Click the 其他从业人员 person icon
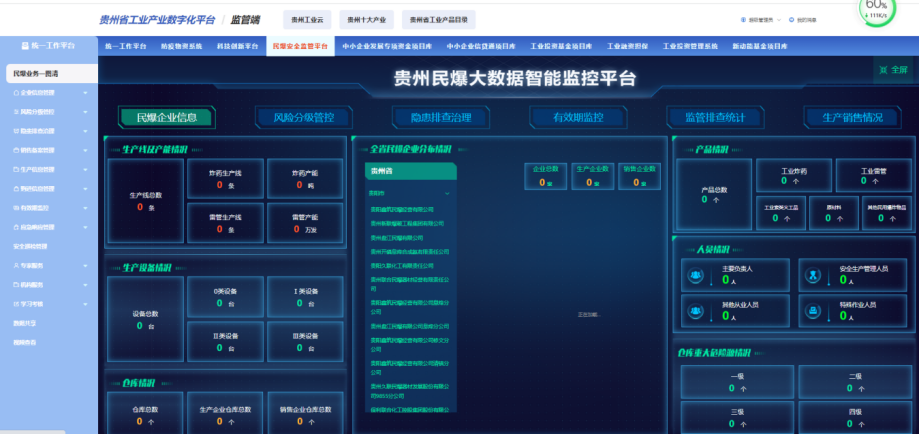This screenshot has height=434, width=919. click(697, 310)
